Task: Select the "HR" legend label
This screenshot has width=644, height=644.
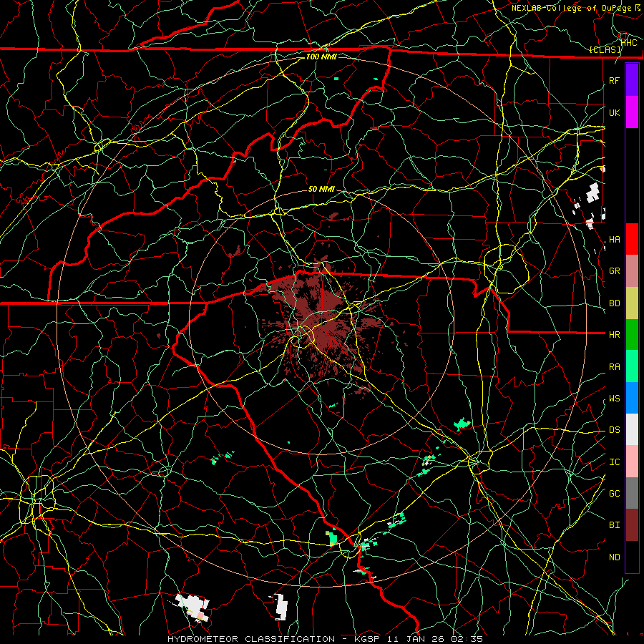Action: (x=615, y=335)
